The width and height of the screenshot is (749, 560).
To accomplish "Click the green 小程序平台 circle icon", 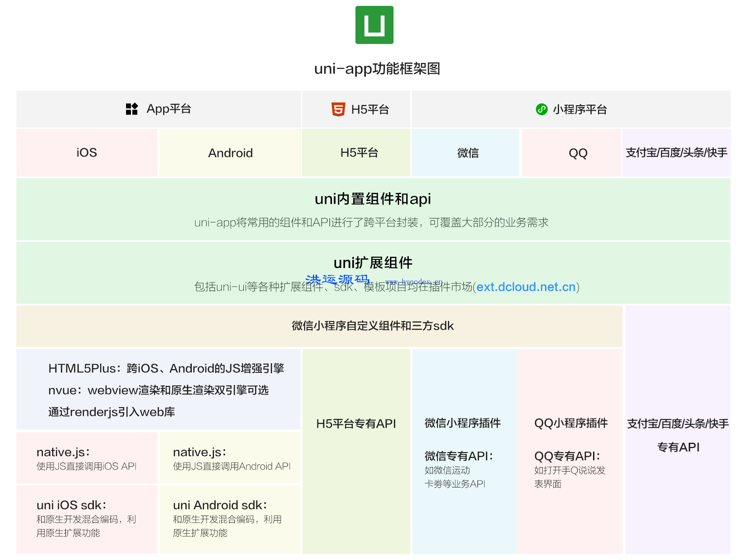I will coord(541,109).
